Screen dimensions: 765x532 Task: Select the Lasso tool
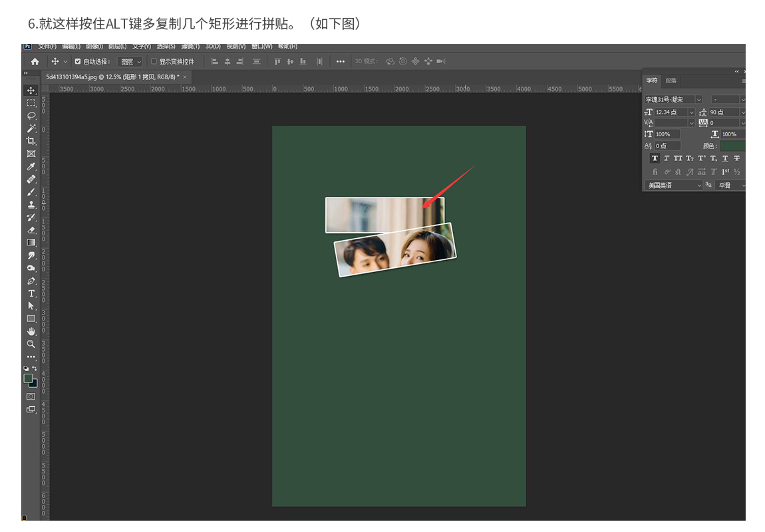tap(31, 116)
